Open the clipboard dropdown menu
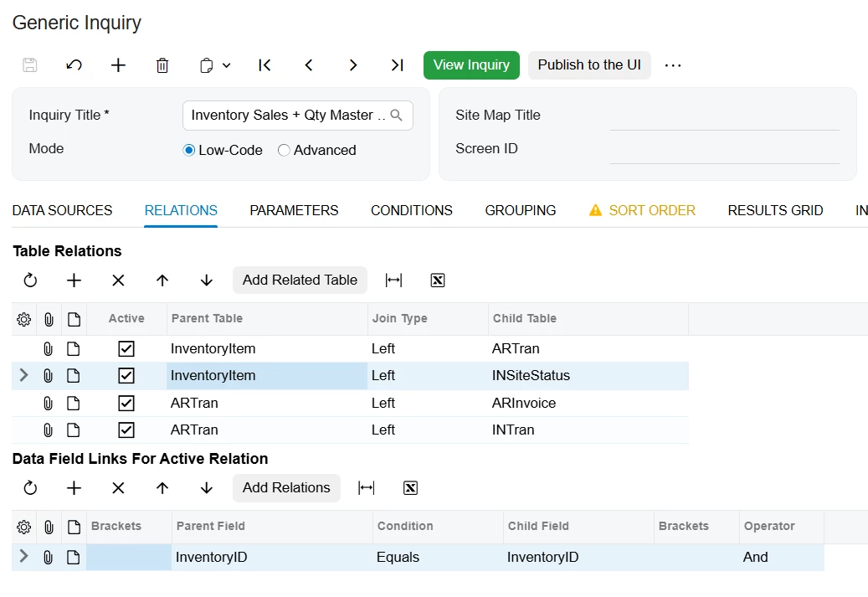The height and width of the screenshot is (597, 868). (215, 65)
